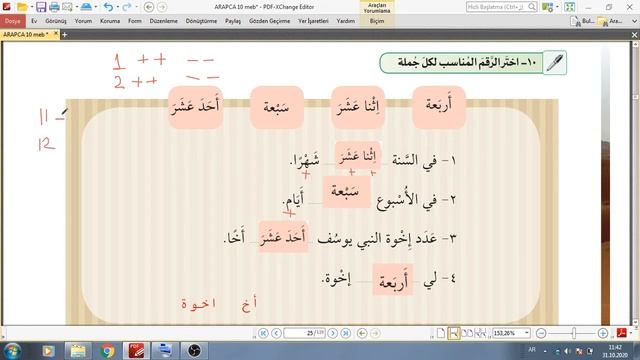Go to the previous page

[x=276, y=333]
